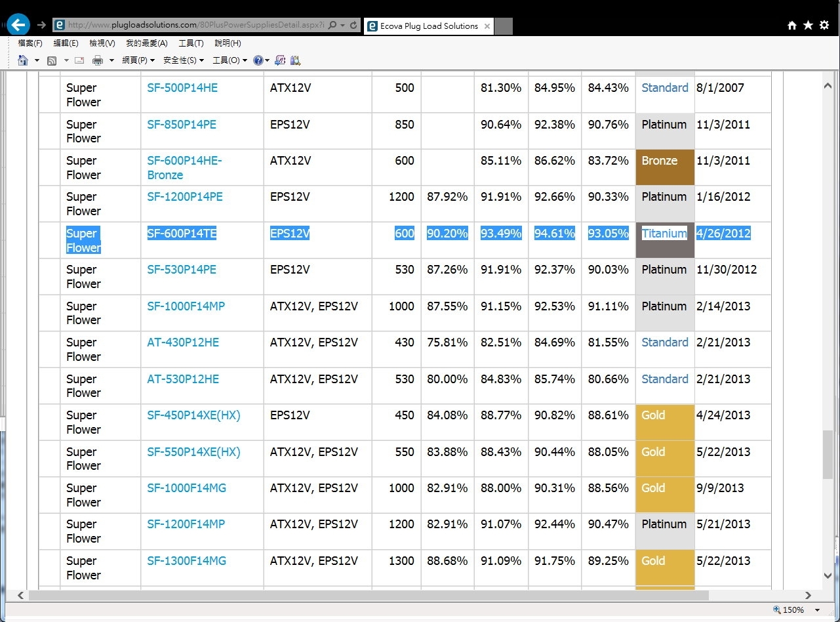
Task: Open the SF-1000F14MG model link
Action: click(x=187, y=488)
